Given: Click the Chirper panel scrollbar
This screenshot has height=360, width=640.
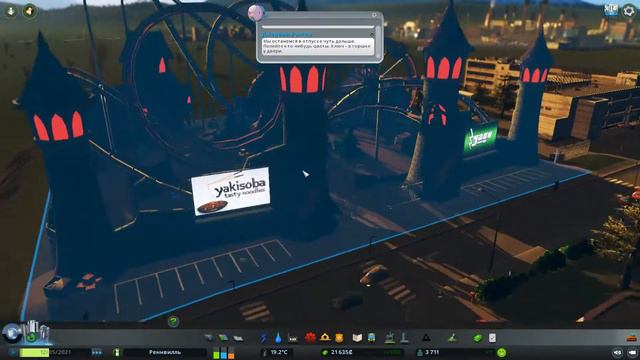Looking at the screenshot, I should tap(378, 41).
